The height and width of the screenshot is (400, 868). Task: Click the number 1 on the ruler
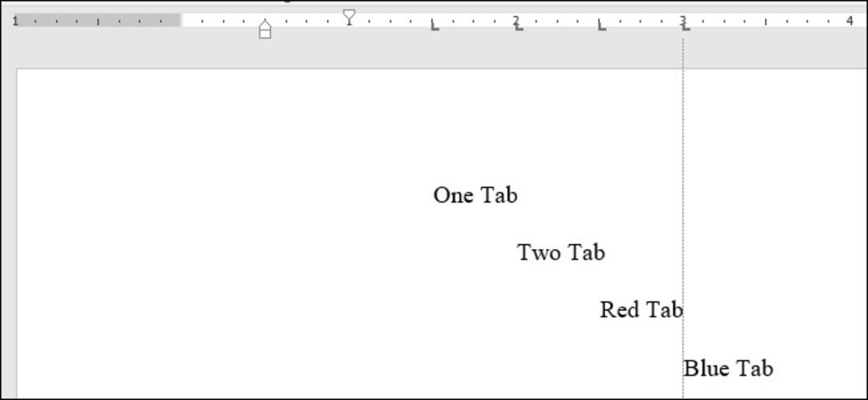point(15,21)
